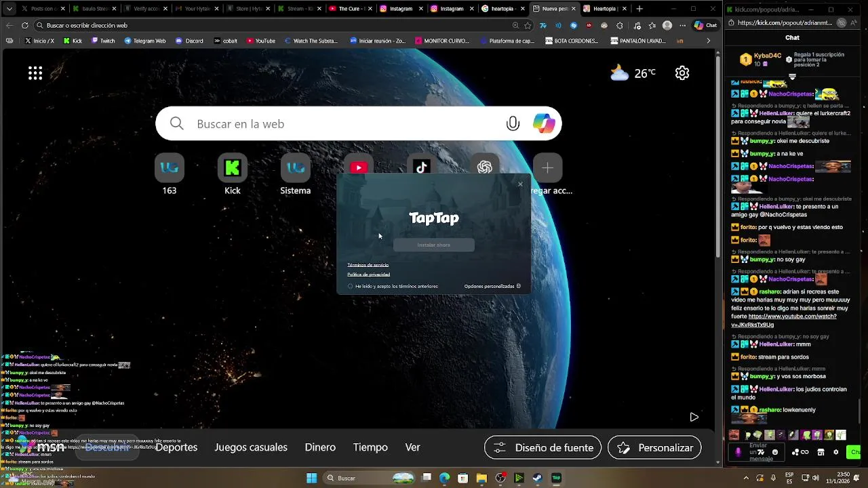Viewport: 868px width, 488px height.
Task: Accept the terms radio button in TapTap
Action: (351, 286)
